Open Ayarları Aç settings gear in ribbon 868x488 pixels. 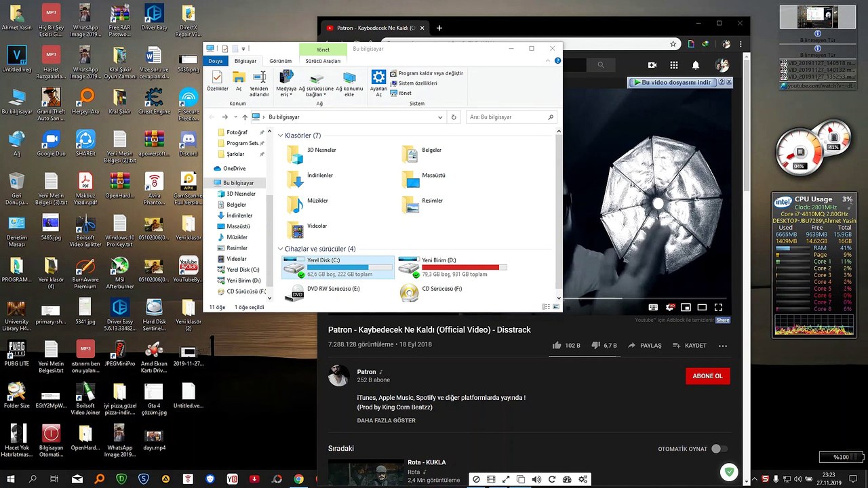[x=378, y=83]
